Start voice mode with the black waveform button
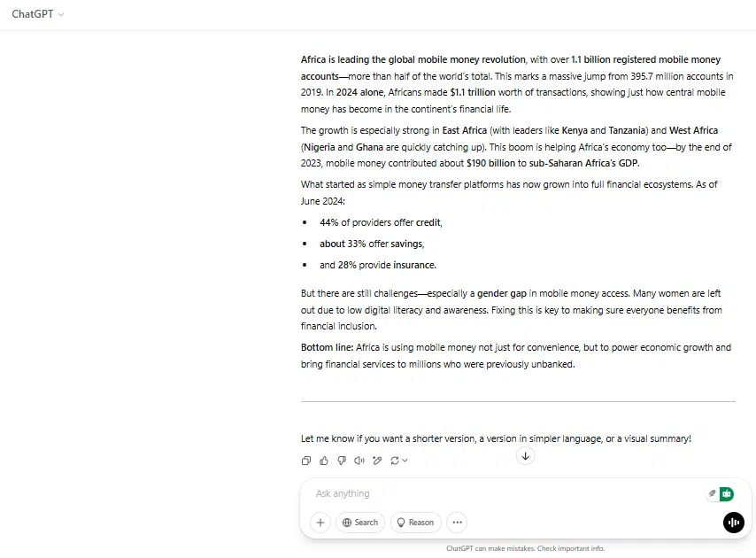Viewport: 756px width, 558px height. coord(733,523)
